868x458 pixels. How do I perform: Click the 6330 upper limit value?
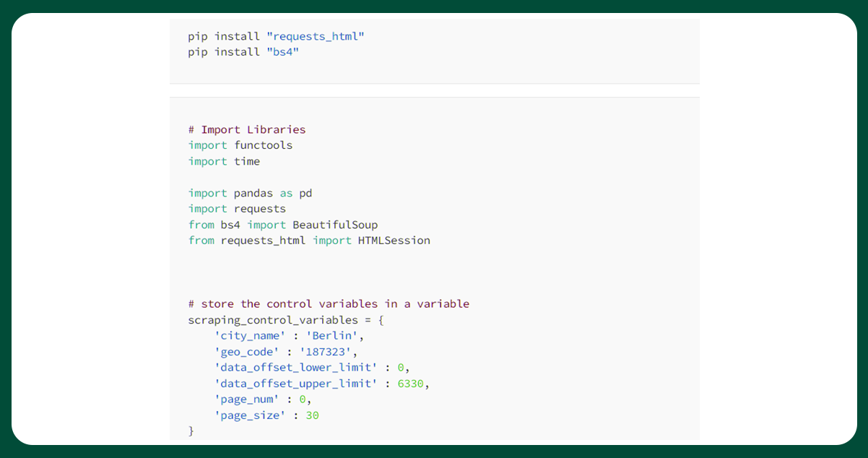click(410, 384)
